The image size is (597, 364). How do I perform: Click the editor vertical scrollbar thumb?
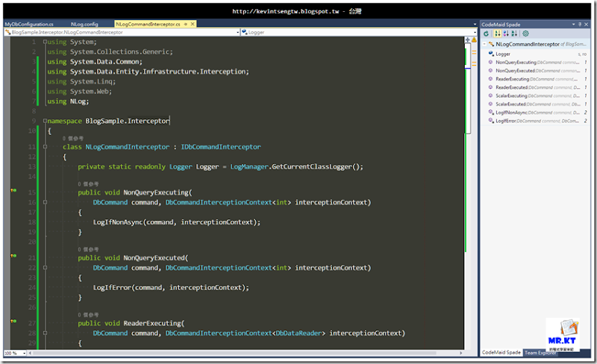click(468, 88)
